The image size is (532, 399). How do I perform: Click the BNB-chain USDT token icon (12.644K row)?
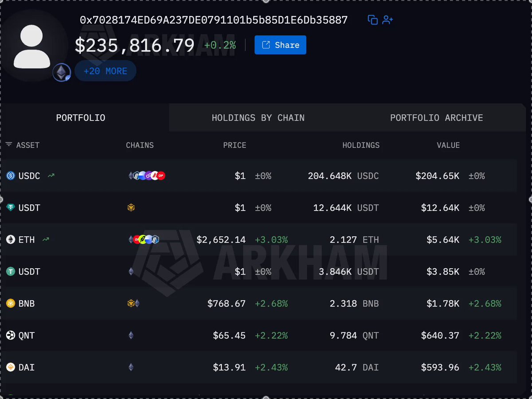[11, 208]
